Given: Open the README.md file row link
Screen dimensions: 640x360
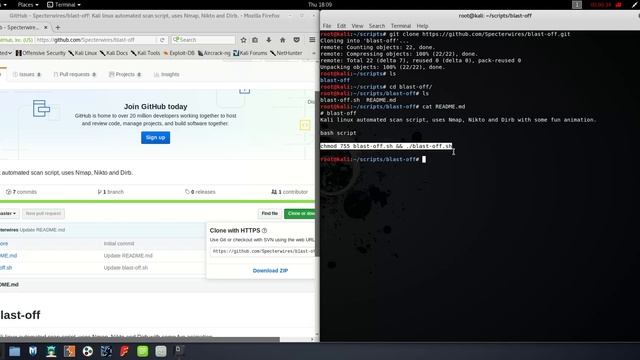Looking at the screenshot, I should (8, 256).
